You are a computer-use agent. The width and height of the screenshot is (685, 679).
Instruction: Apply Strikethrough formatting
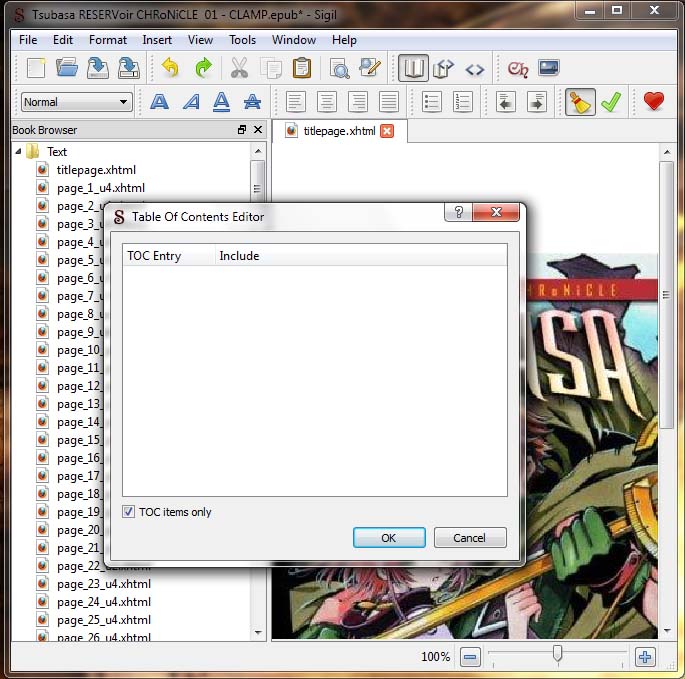click(253, 102)
